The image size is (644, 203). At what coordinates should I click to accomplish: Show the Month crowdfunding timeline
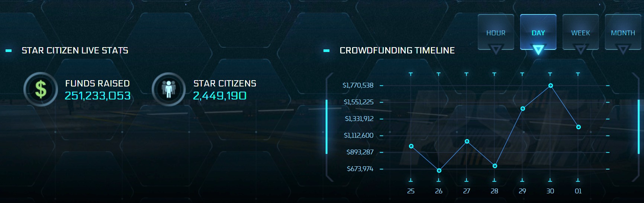pos(623,33)
